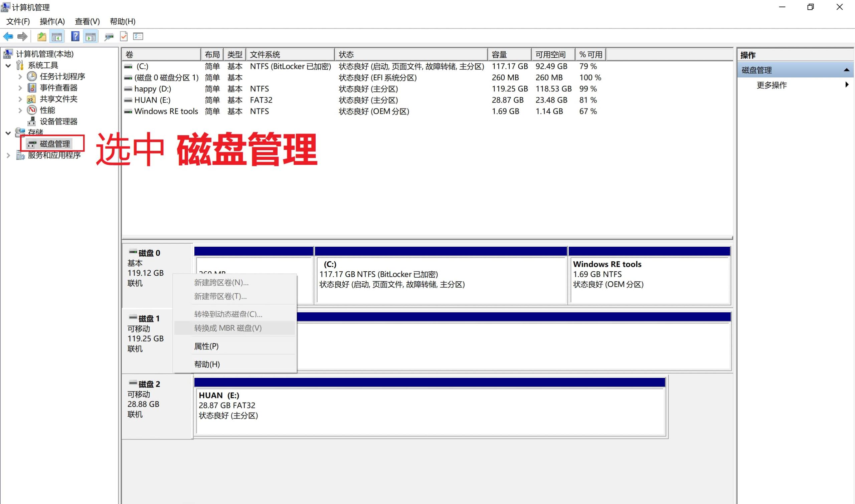Collapse the 磁盘管理 section in Actions pane
This screenshot has width=855, height=504.
(x=846, y=70)
